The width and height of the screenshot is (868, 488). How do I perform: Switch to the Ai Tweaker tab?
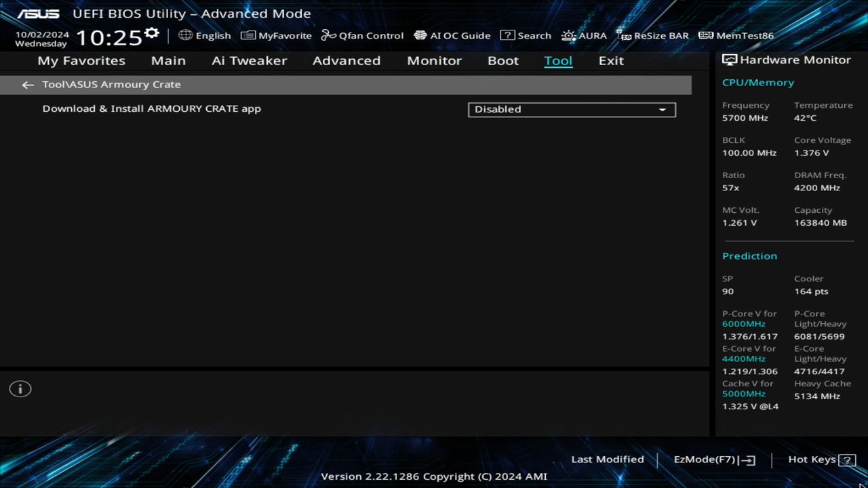[x=249, y=60]
